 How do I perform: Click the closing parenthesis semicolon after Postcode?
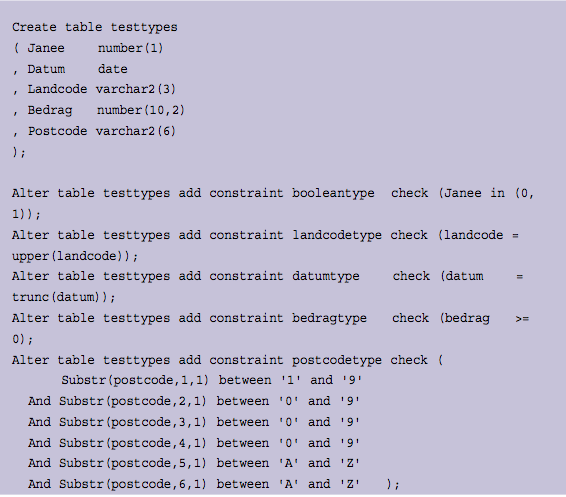tap(19, 152)
